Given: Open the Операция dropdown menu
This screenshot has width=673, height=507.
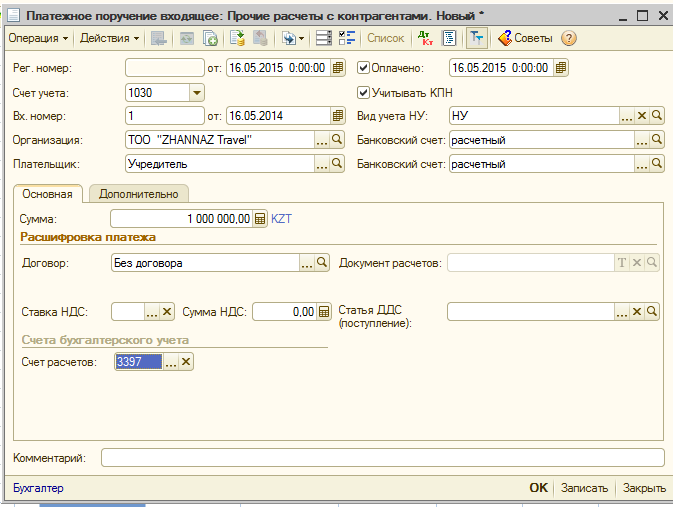Looking at the screenshot, I should point(38,38).
